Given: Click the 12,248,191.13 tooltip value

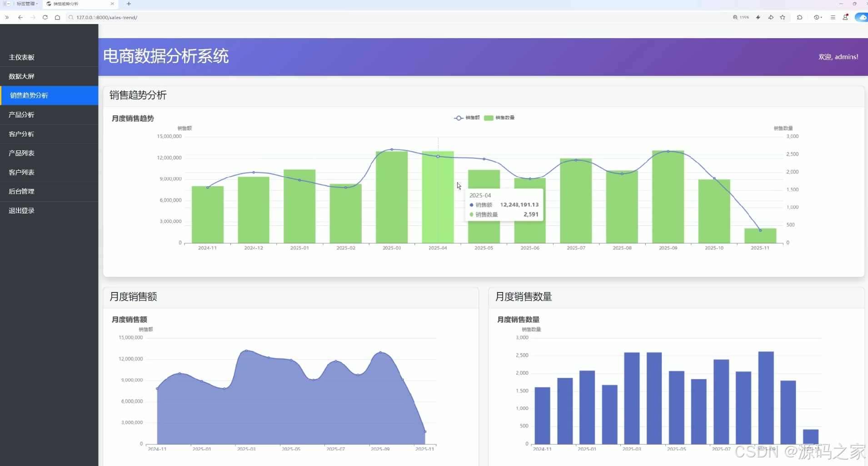Looking at the screenshot, I should click(x=519, y=205).
